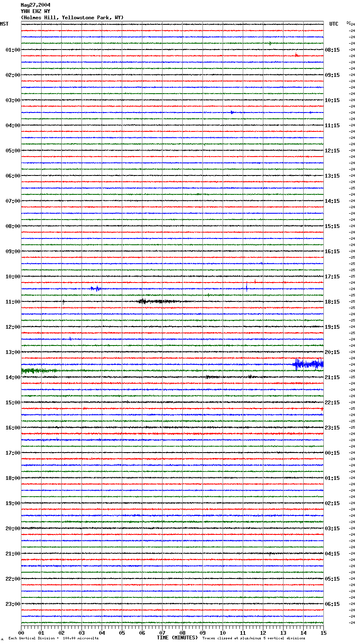
Task: Click the 08:15 UTC time label
Action: pyautogui.click(x=332, y=50)
